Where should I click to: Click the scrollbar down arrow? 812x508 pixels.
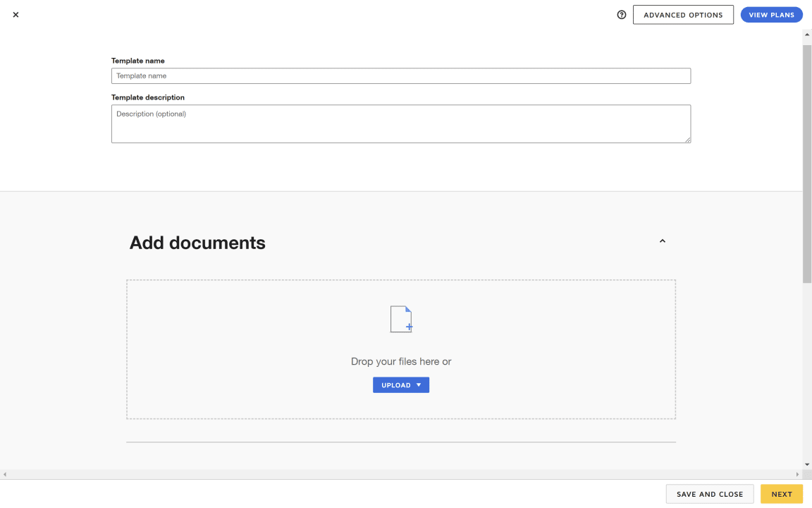pyautogui.click(x=806, y=464)
